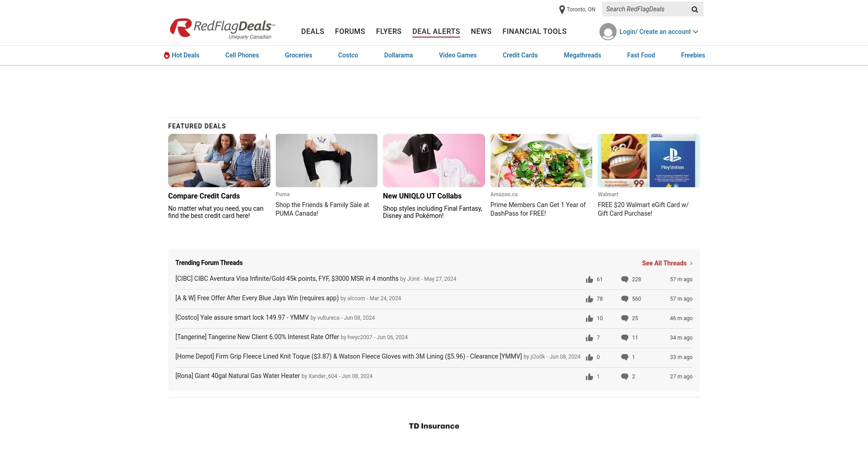Image resolution: width=868 pixels, height=449 pixels.
Task: Click Compare Credit Cards headline
Action: tap(204, 196)
